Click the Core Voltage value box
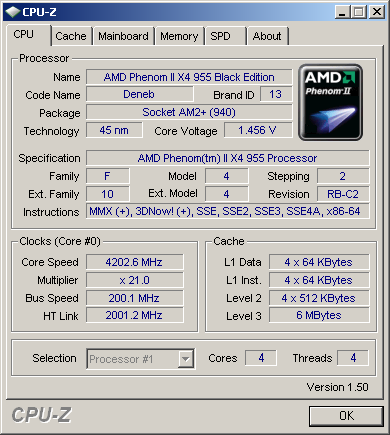This screenshot has height=435, width=390. click(258, 130)
